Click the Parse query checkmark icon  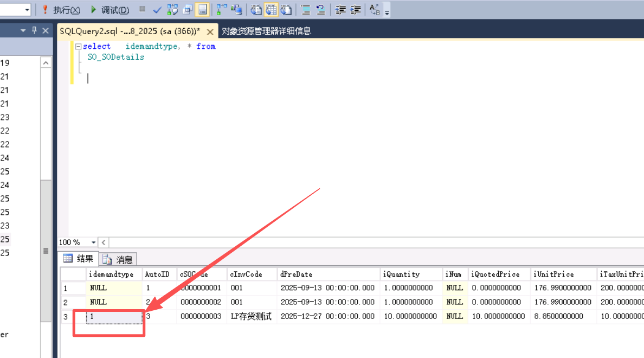click(x=157, y=10)
